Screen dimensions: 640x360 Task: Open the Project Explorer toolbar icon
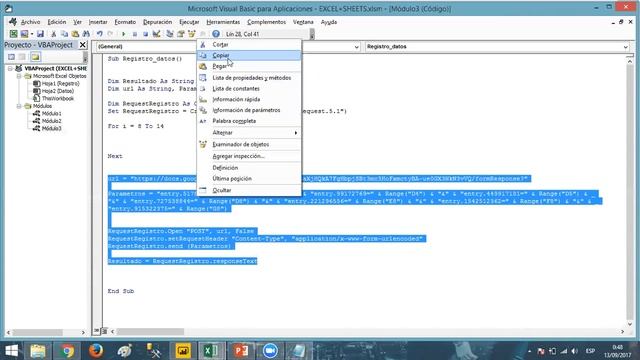coord(170,34)
